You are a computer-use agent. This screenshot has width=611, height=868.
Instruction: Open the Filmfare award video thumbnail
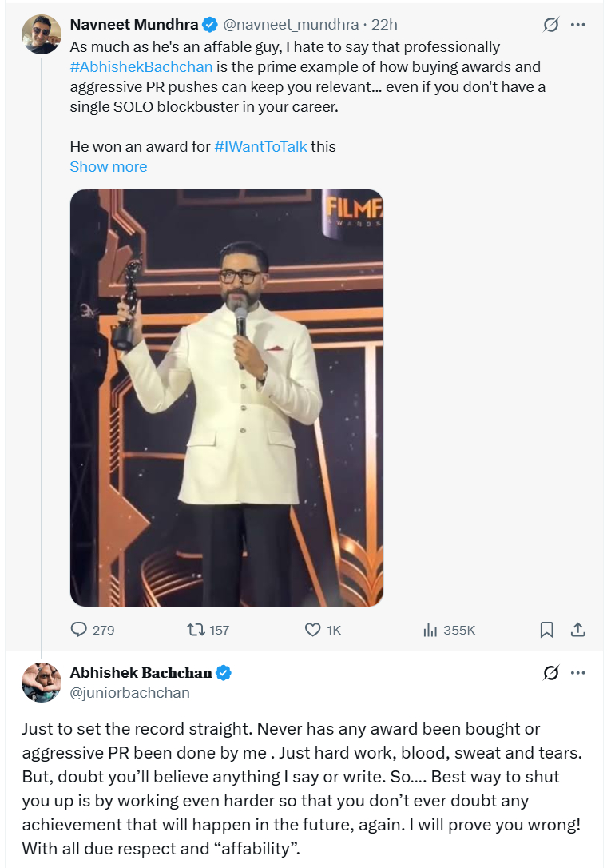click(x=227, y=397)
